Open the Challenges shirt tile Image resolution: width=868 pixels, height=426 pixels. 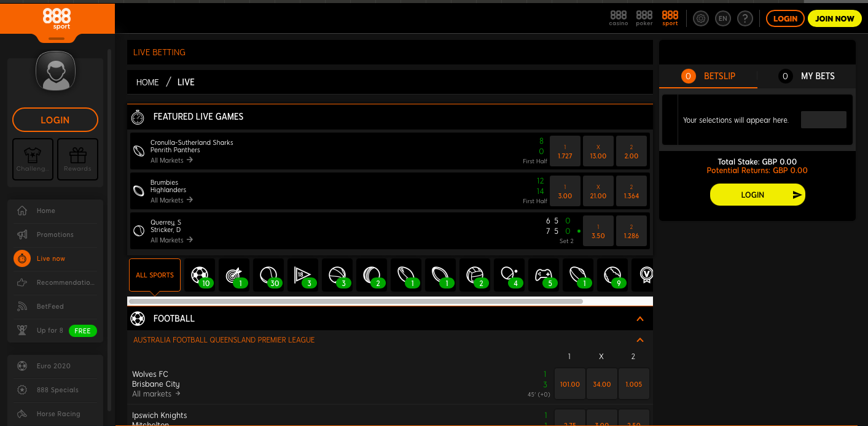click(x=33, y=159)
